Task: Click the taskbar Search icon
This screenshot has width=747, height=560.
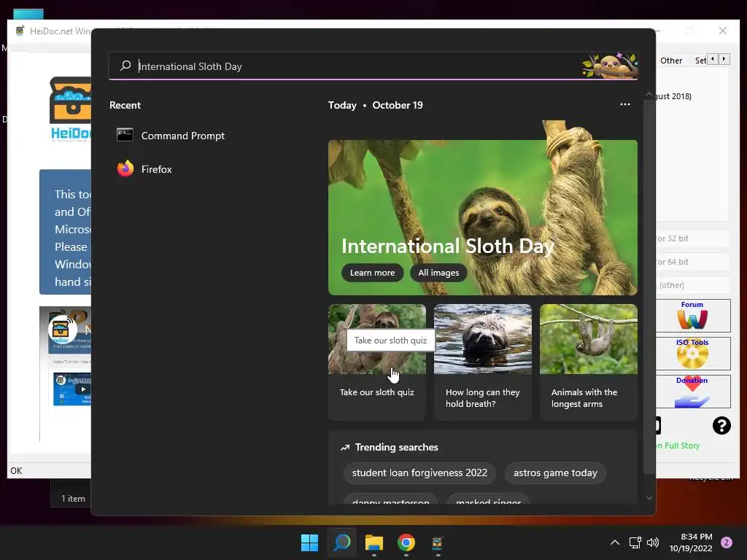Action: click(342, 542)
